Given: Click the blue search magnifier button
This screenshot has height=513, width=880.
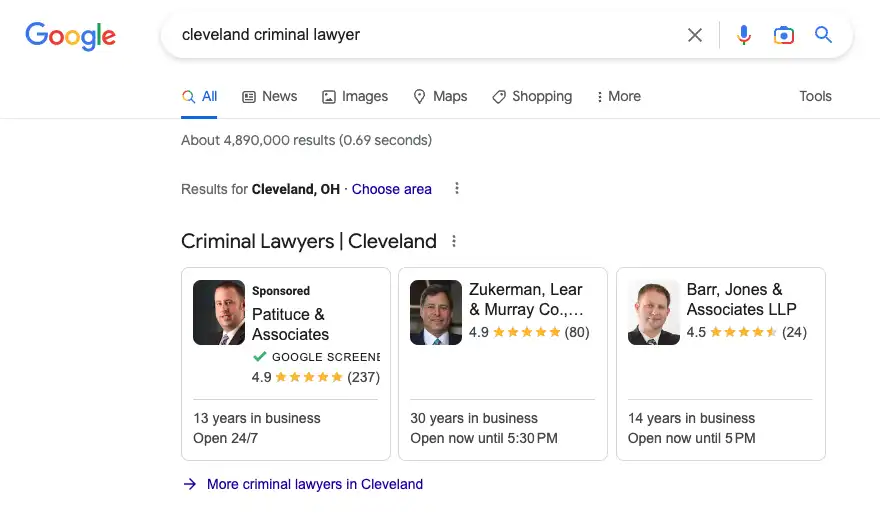Looking at the screenshot, I should tap(823, 35).
